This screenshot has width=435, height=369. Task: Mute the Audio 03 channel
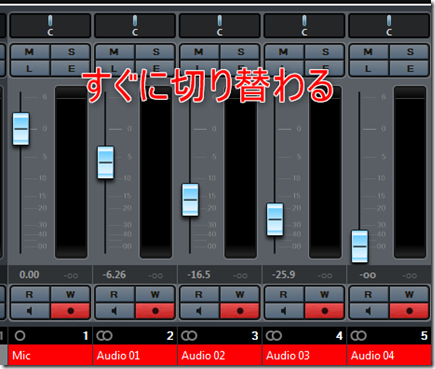[x=284, y=52]
